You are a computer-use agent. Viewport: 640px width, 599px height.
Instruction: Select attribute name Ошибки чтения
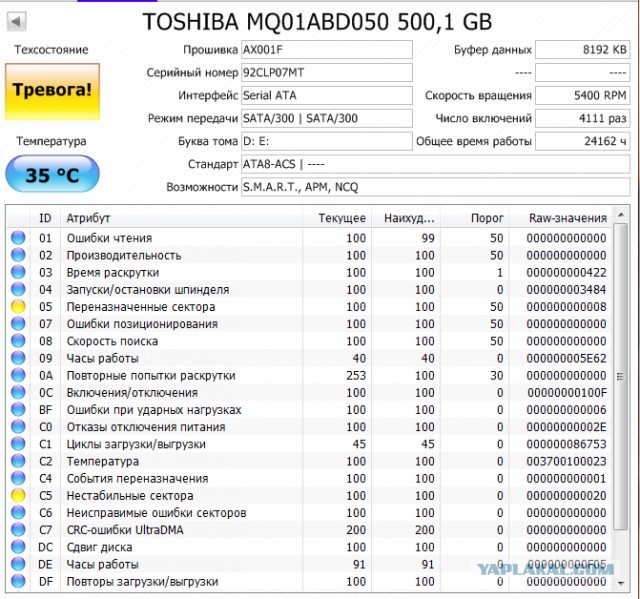[109, 238]
